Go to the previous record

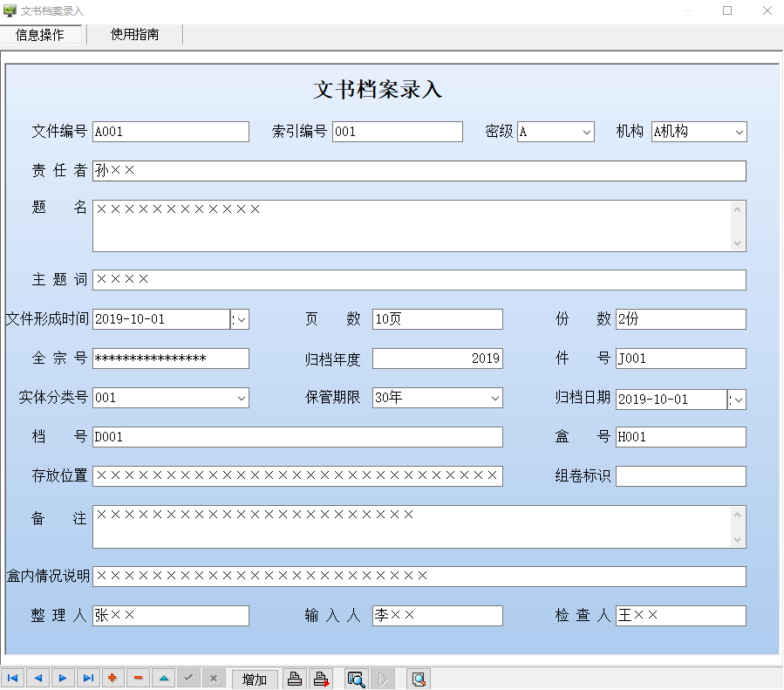click(37, 678)
